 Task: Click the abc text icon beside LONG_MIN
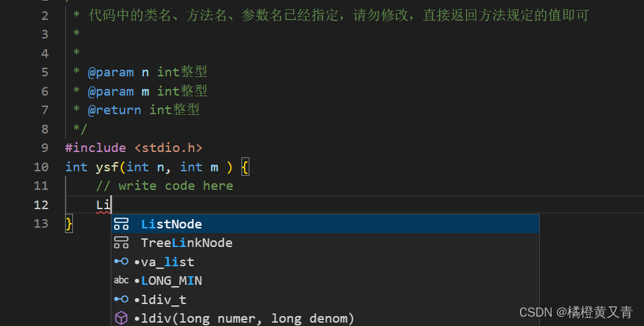point(121,280)
